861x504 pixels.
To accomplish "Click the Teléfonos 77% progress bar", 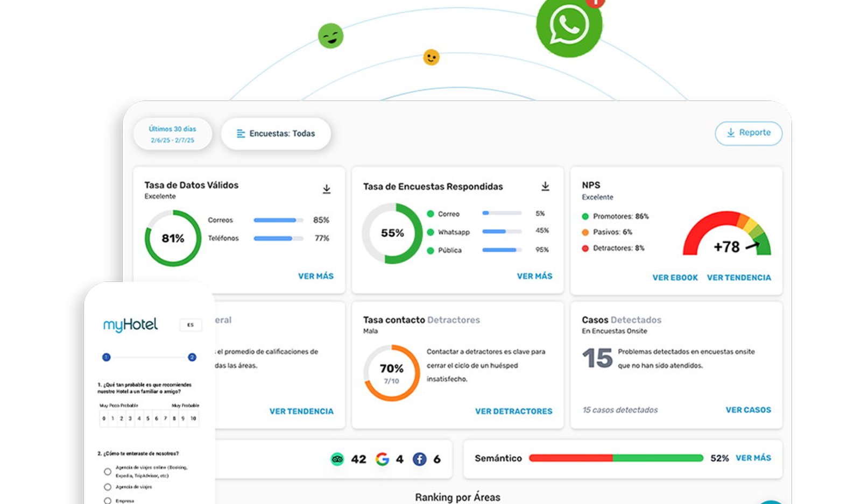I will 278,238.
